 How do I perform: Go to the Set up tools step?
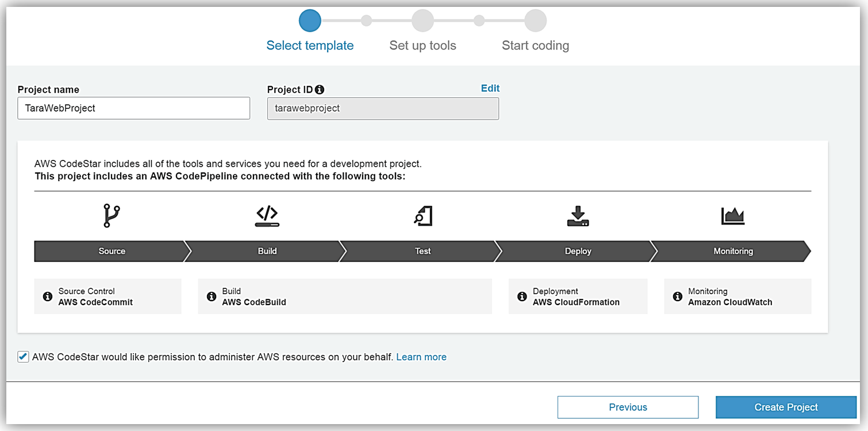423,21
